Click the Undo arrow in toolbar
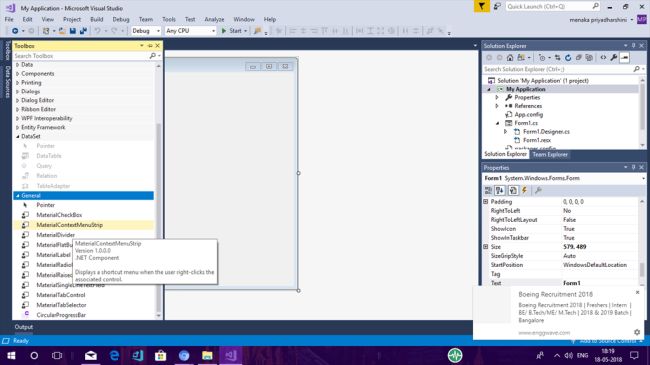The width and height of the screenshot is (650, 365). (97, 31)
